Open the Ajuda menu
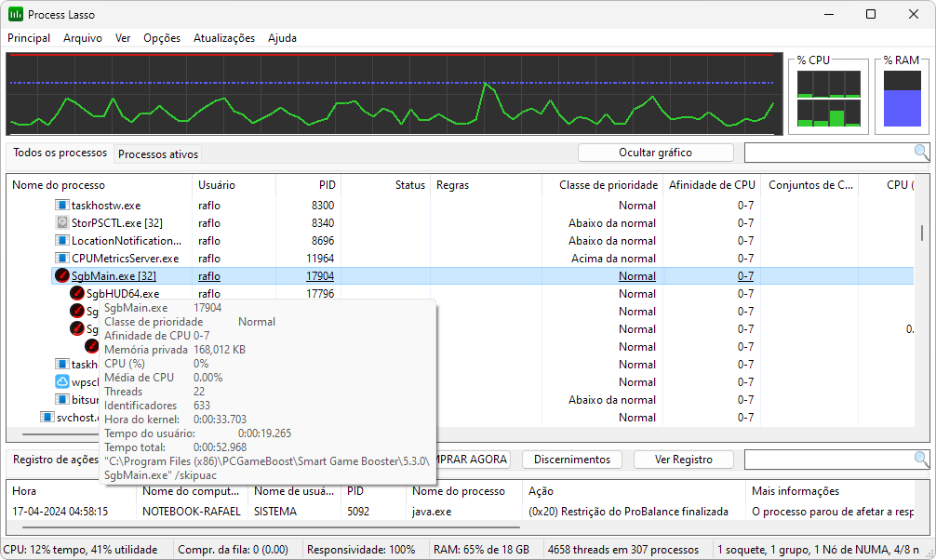This screenshot has height=560, width=936. tap(282, 37)
